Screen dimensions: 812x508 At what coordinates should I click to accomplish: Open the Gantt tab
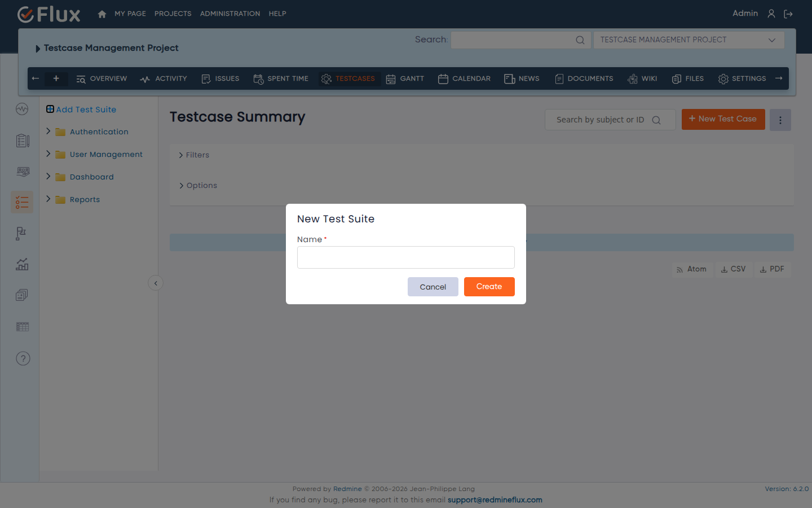tap(405, 79)
